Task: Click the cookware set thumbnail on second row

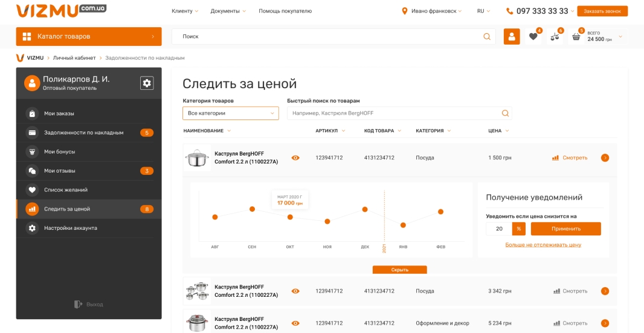Action: coord(197,291)
